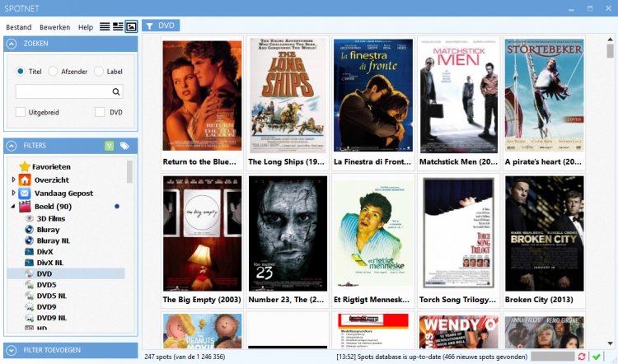Select DVD5 NL filter

tap(52, 296)
